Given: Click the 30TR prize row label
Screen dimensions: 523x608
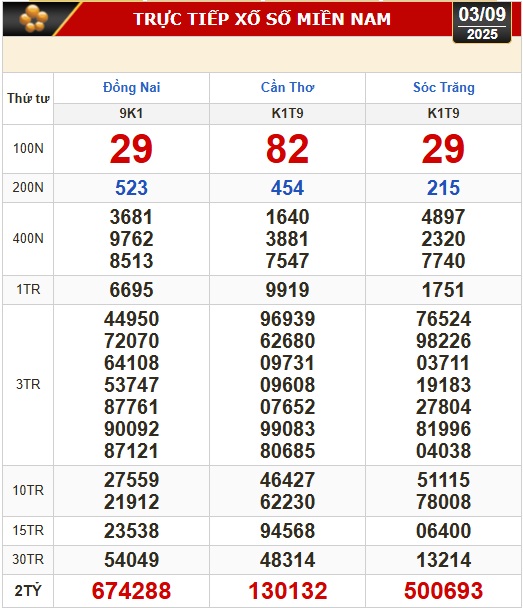Looking at the screenshot, I should coord(28,560).
